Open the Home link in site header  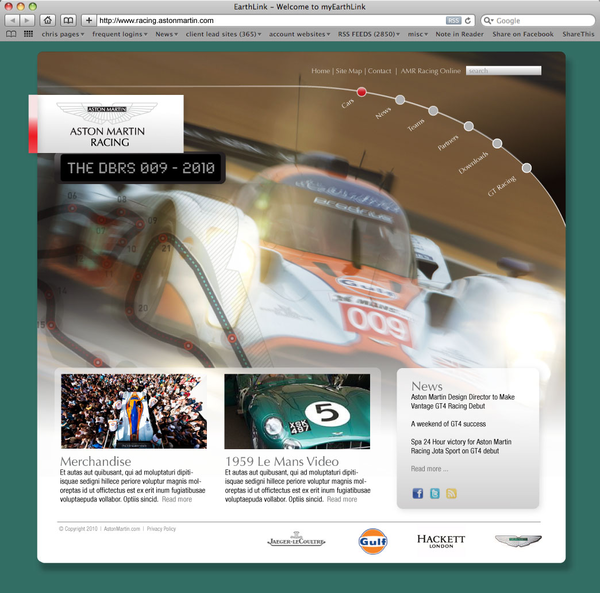(320, 71)
